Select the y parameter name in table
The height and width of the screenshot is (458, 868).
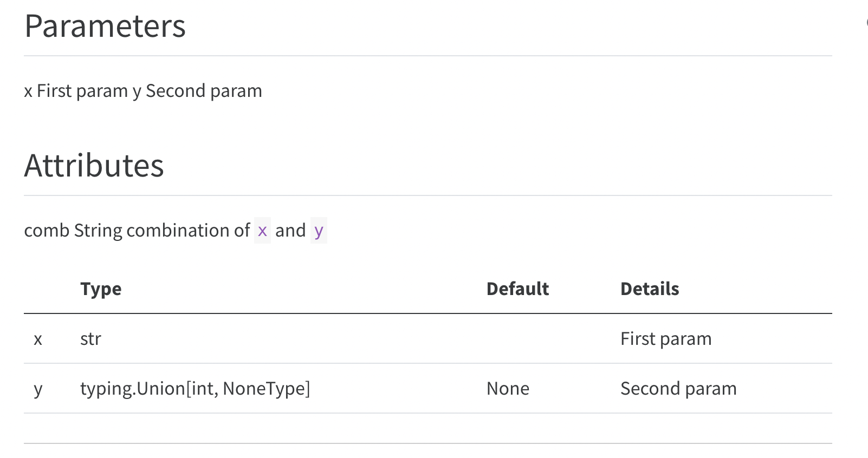(38, 389)
